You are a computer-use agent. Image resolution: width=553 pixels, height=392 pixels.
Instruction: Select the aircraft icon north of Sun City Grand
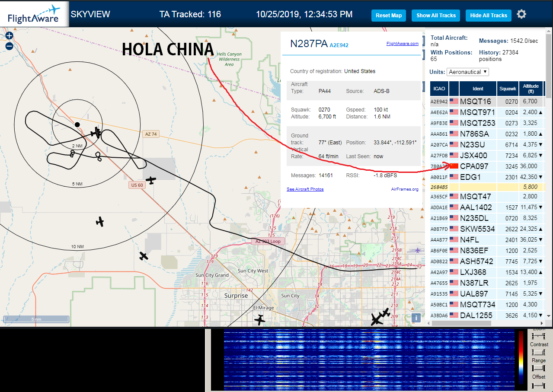tap(144, 255)
